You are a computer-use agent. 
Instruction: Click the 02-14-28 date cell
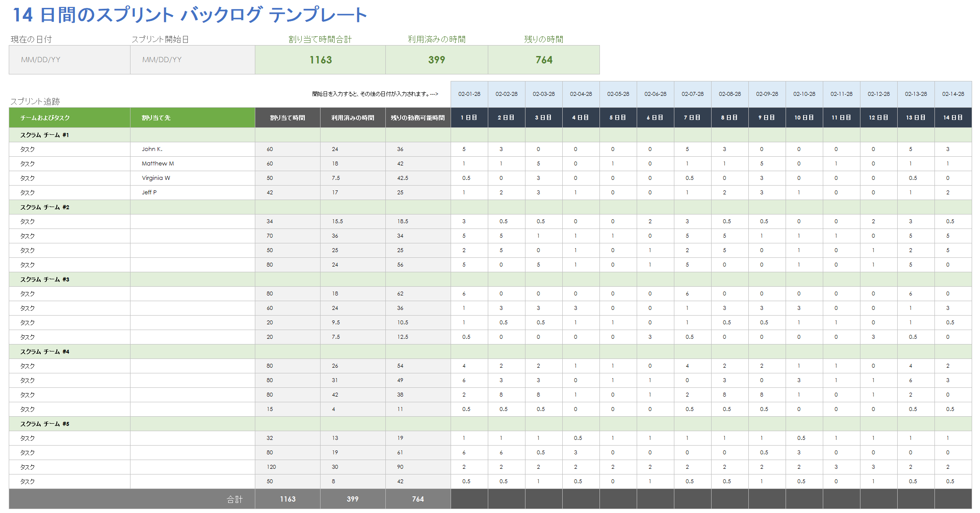(x=953, y=94)
